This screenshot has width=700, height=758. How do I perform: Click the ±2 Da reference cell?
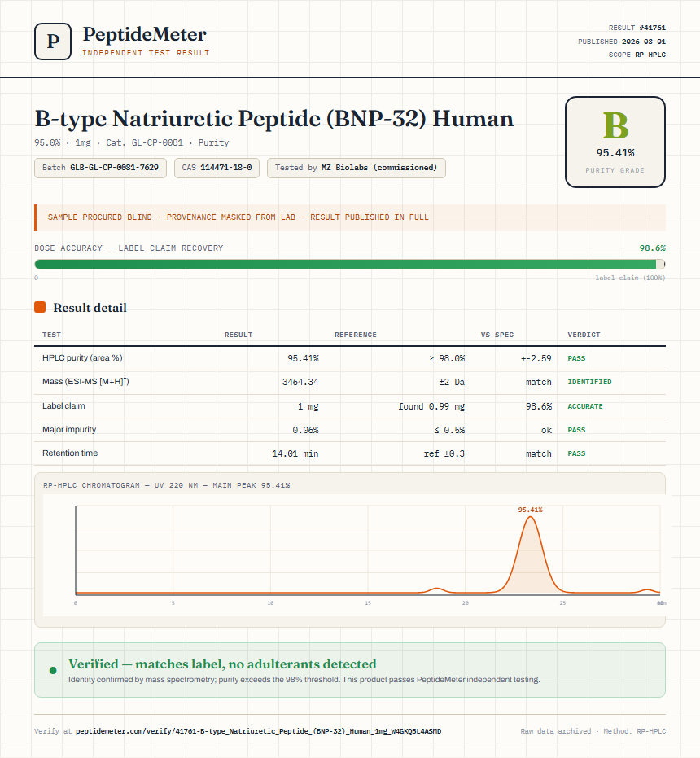[x=452, y=382]
